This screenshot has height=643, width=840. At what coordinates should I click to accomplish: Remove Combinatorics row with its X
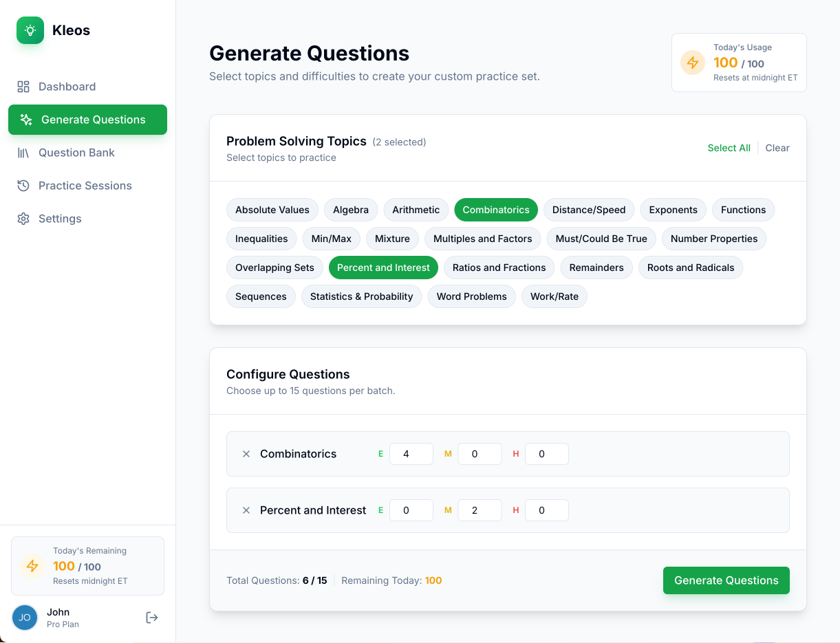click(x=246, y=454)
